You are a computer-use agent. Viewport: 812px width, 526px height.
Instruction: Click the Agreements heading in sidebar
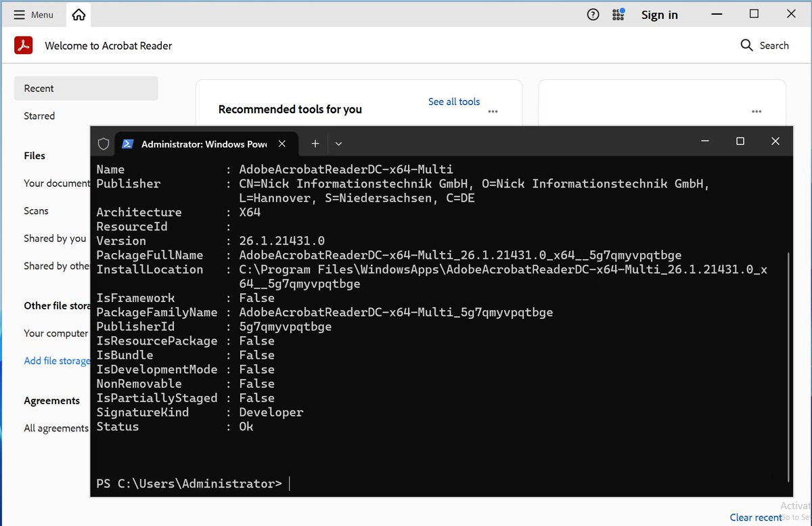click(x=51, y=400)
